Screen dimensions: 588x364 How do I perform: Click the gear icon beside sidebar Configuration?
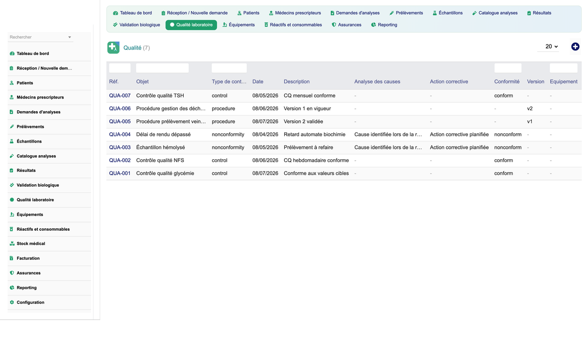click(x=12, y=302)
